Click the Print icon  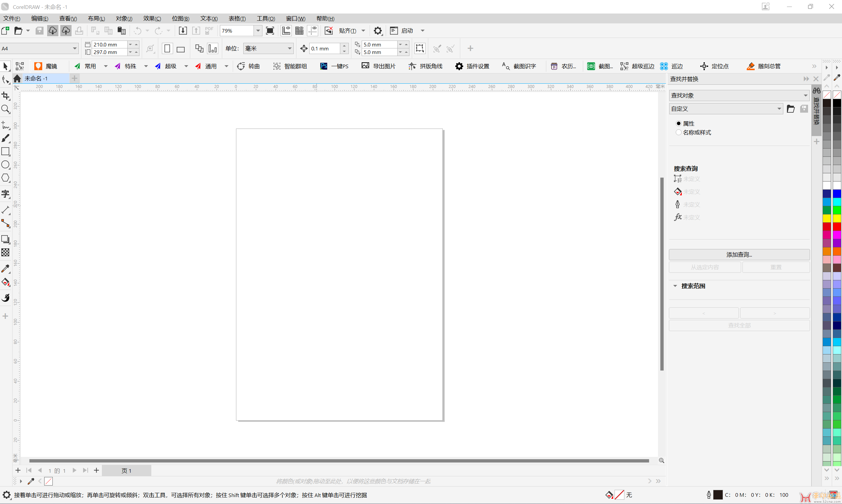point(79,31)
